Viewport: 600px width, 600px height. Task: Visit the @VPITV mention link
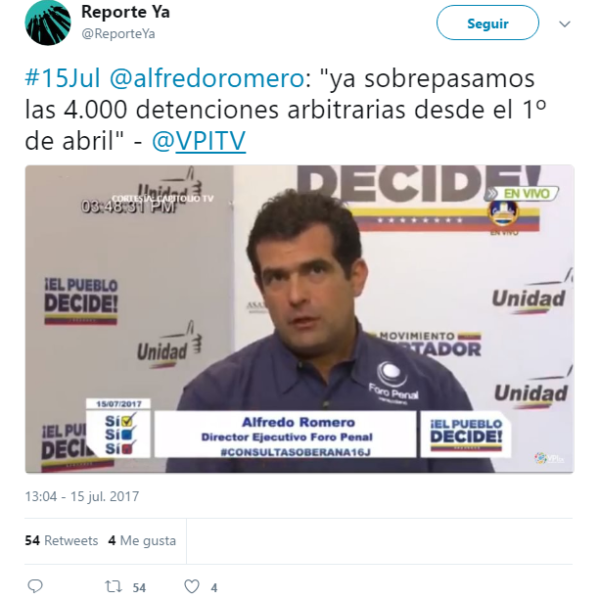pyautogui.click(x=199, y=141)
